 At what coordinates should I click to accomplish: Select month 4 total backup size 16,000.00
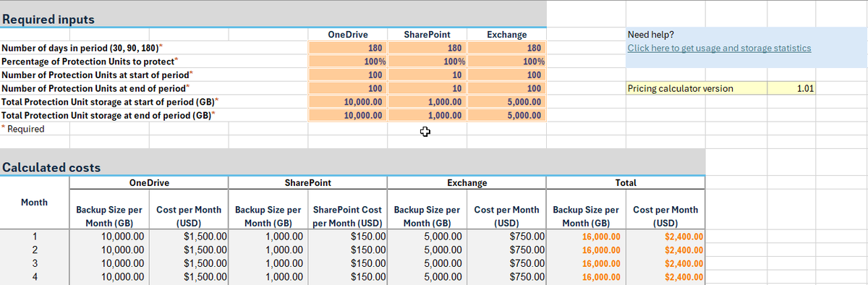[587, 276]
